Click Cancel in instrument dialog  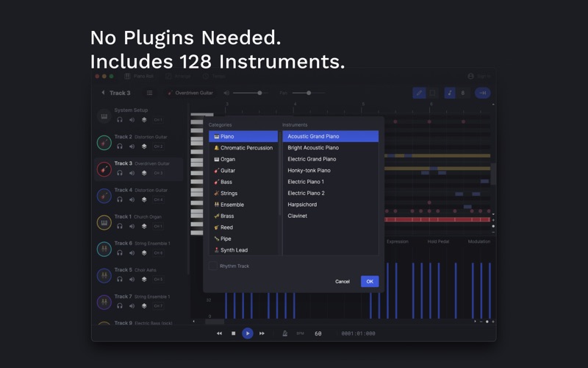click(343, 281)
